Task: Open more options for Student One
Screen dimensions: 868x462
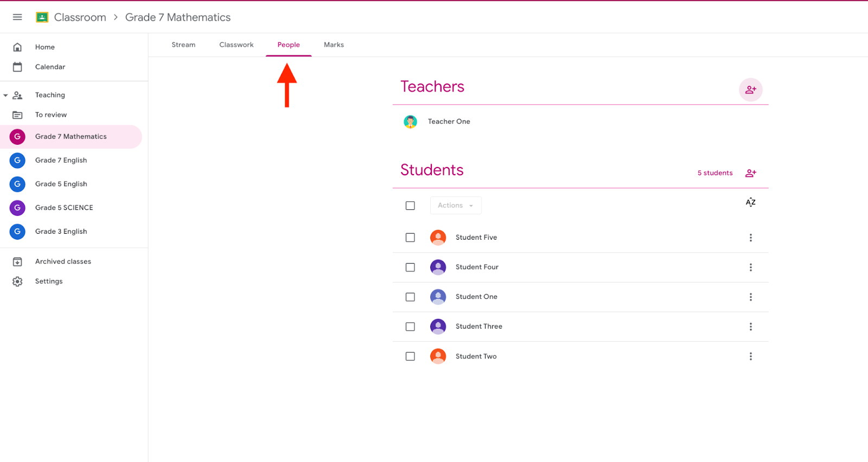Action: [751, 297]
